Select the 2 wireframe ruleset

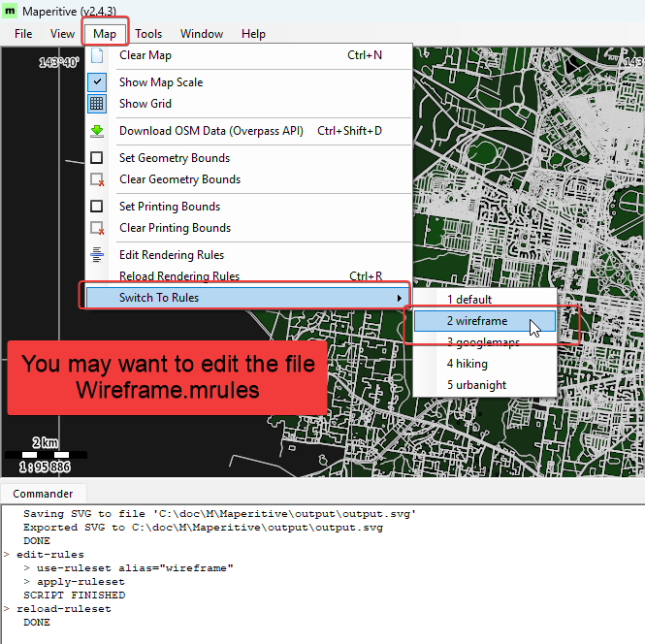point(485,321)
